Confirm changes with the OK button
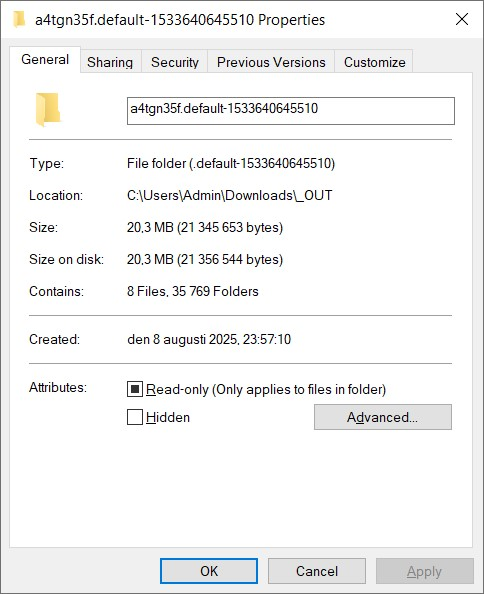 click(209, 571)
